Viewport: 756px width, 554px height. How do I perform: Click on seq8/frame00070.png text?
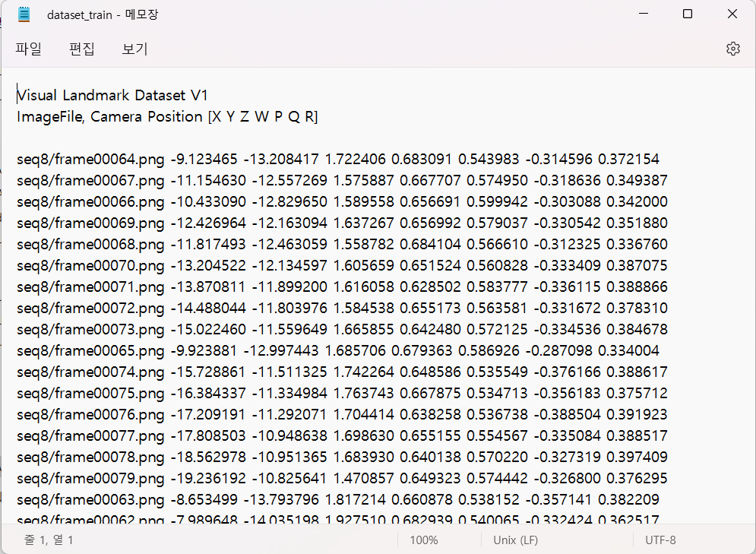(90, 266)
